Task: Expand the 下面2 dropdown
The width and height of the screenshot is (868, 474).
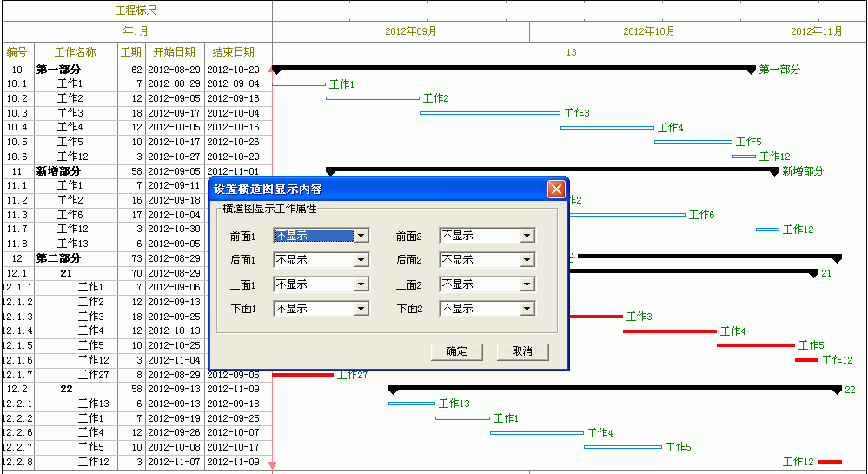Action: pyautogui.click(x=527, y=309)
